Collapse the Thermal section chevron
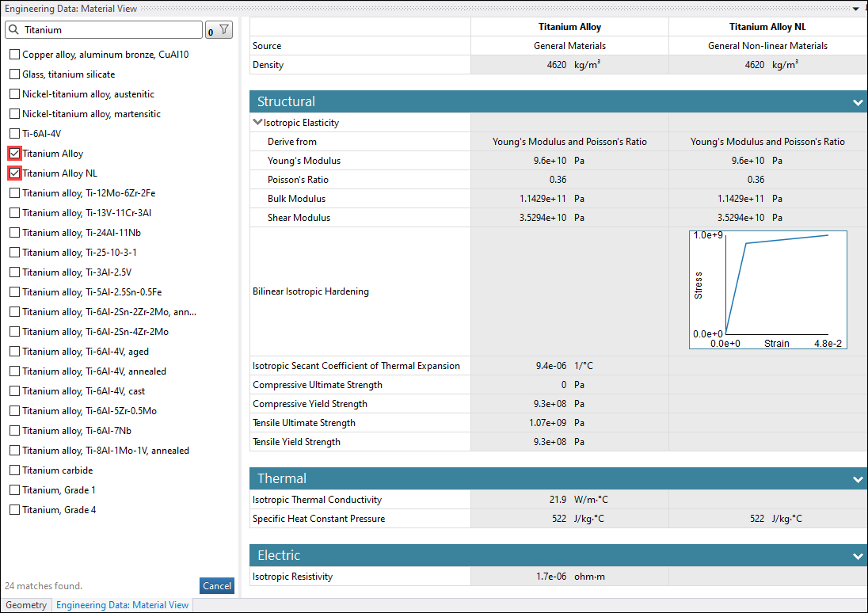 coord(858,479)
